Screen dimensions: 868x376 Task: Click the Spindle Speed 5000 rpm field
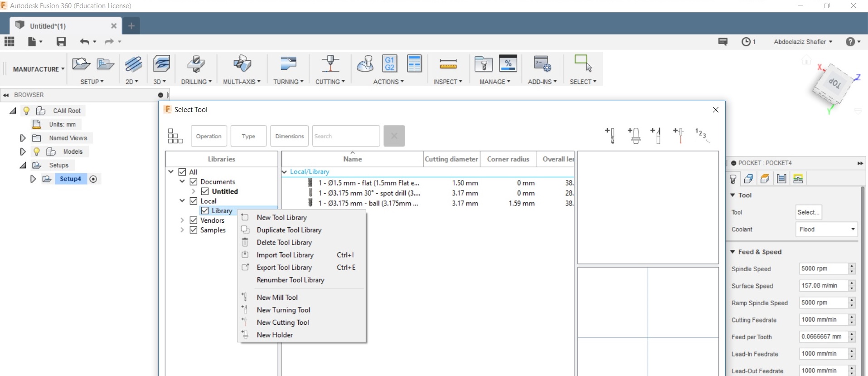tap(823, 269)
